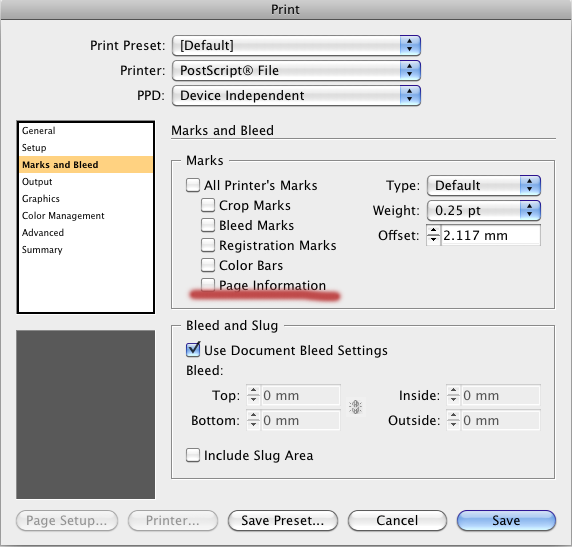
Task: Check the Crop Marks option
Action: pos(208,205)
